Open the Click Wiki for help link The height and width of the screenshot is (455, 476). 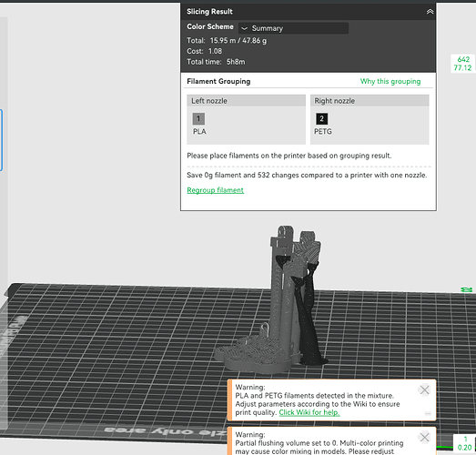(x=309, y=412)
